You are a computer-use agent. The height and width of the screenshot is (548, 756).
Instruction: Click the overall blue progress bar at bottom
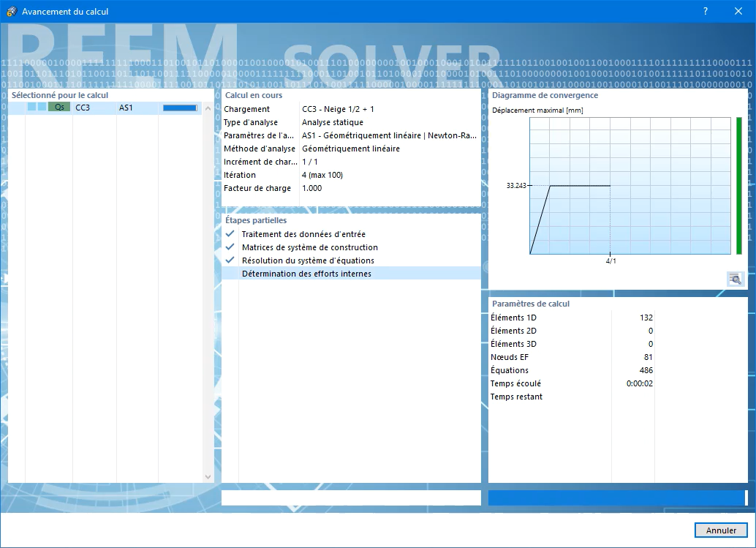[618, 498]
